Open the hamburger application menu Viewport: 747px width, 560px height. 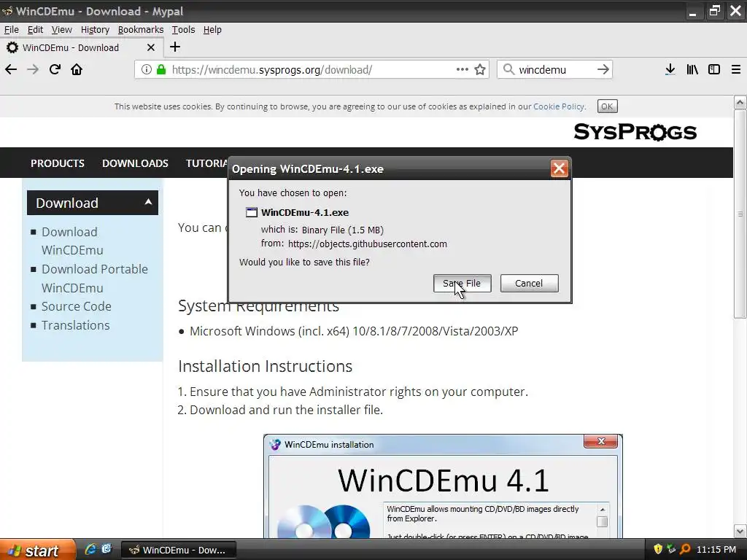(x=736, y=69)
